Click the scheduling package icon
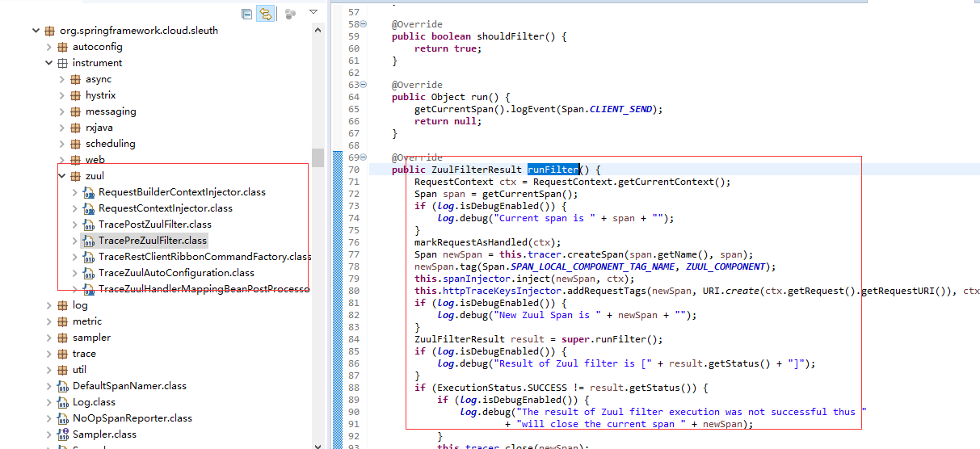980x449 pixels. (x=74, y=144)
